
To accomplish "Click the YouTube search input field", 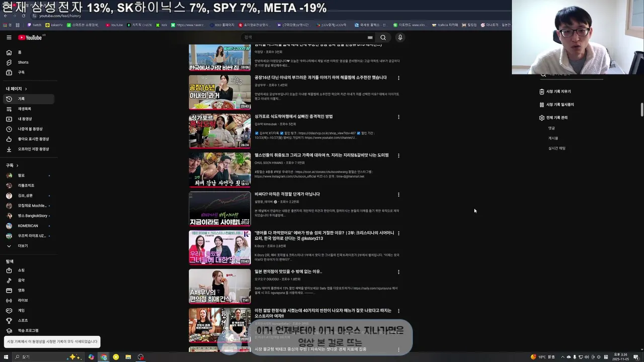I will (304, 37).
